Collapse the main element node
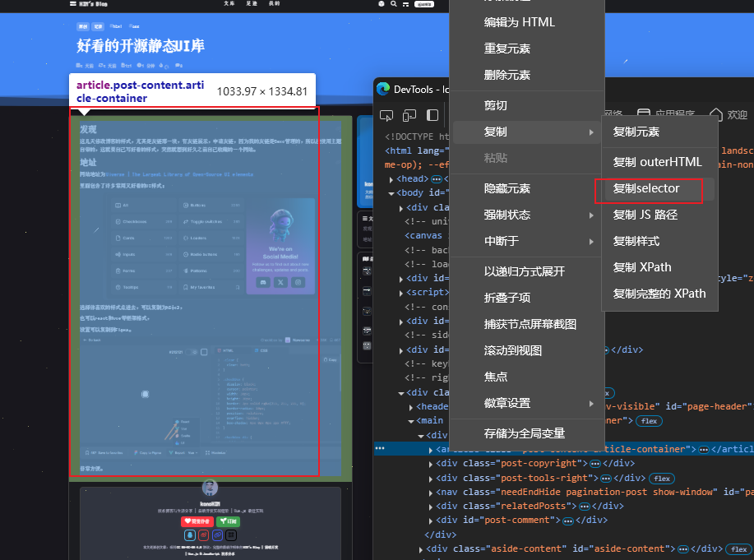This screenshot has width=754, height=560. 410,422
